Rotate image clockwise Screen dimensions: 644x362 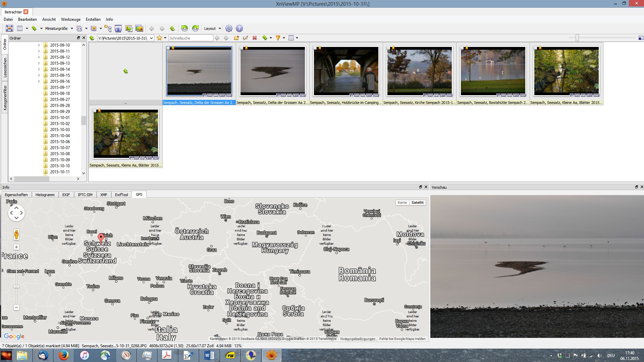coord(195,28)
